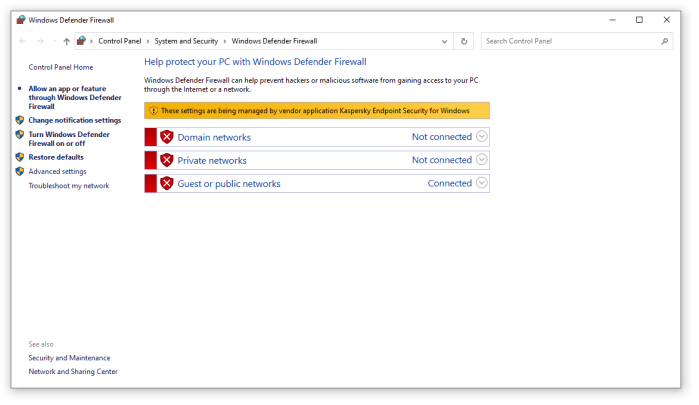Click the red status bar beside Domain networks
The width and height of the screenshot is (699, 405).
tap(150, 137)
